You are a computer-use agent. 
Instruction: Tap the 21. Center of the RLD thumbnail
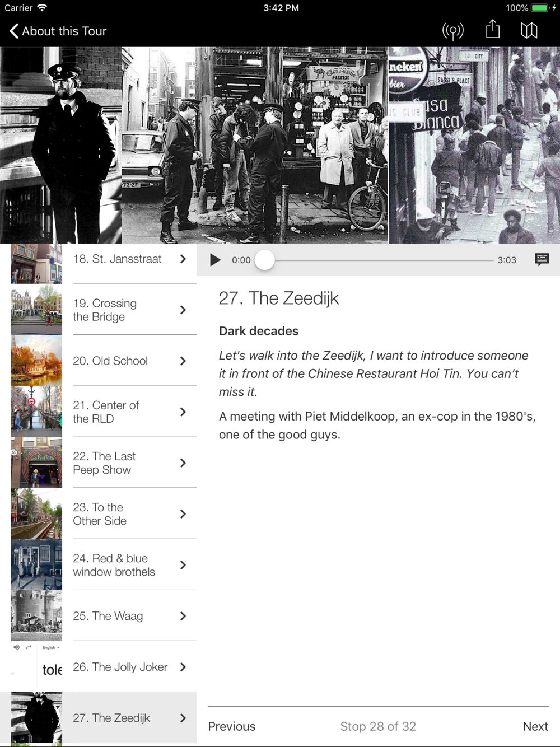tap(36, 412)
